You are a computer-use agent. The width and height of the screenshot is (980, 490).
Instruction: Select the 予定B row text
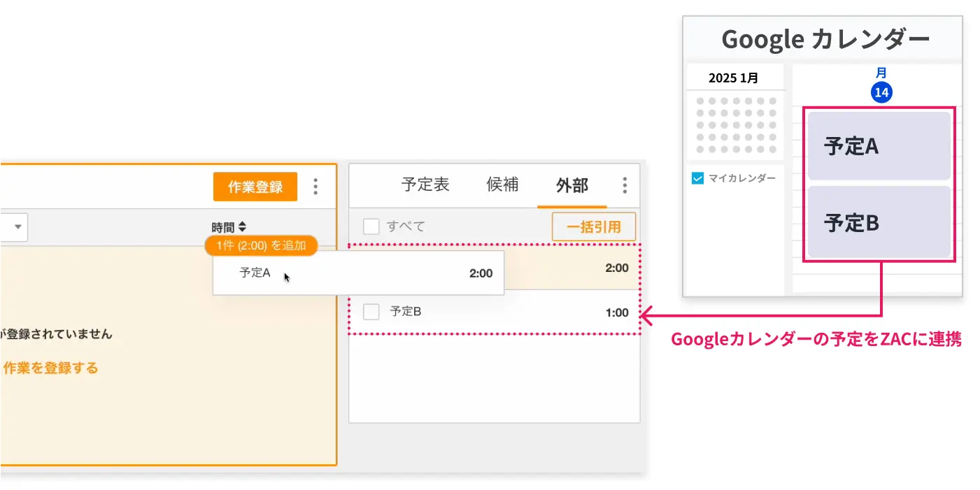[406, 312]
